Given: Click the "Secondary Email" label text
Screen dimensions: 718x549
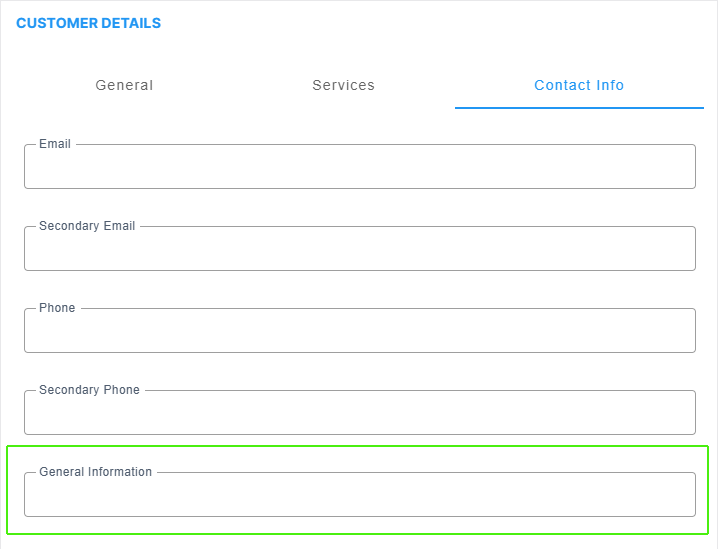Looking at the screenshot, I should pos(87,226).
